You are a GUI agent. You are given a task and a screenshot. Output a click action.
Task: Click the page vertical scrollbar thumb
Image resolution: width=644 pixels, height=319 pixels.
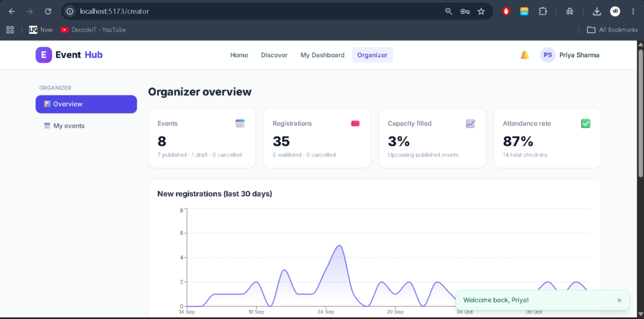(x=640, y=113)
